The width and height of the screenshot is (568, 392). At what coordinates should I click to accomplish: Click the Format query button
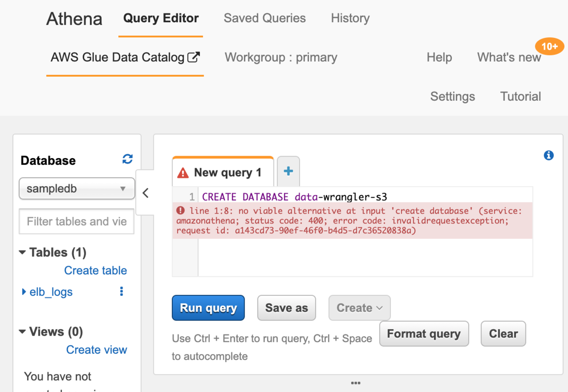(424, 334)
